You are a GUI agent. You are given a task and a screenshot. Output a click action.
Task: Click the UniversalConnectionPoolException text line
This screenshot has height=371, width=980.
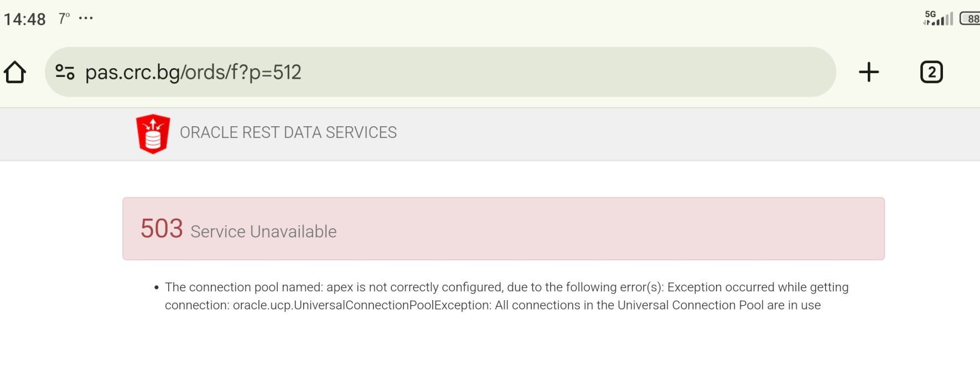pos(492,305)
